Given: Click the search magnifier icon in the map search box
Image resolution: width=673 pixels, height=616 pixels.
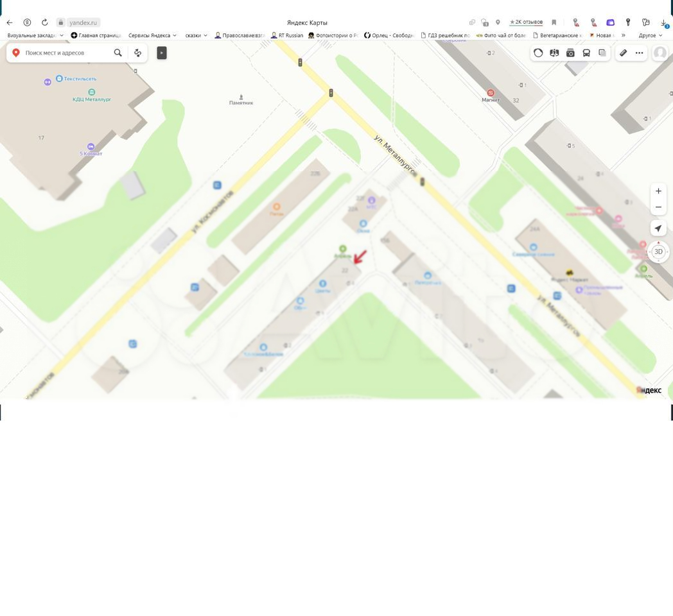Looking at the screenshot, I should (x=118, y=53).
